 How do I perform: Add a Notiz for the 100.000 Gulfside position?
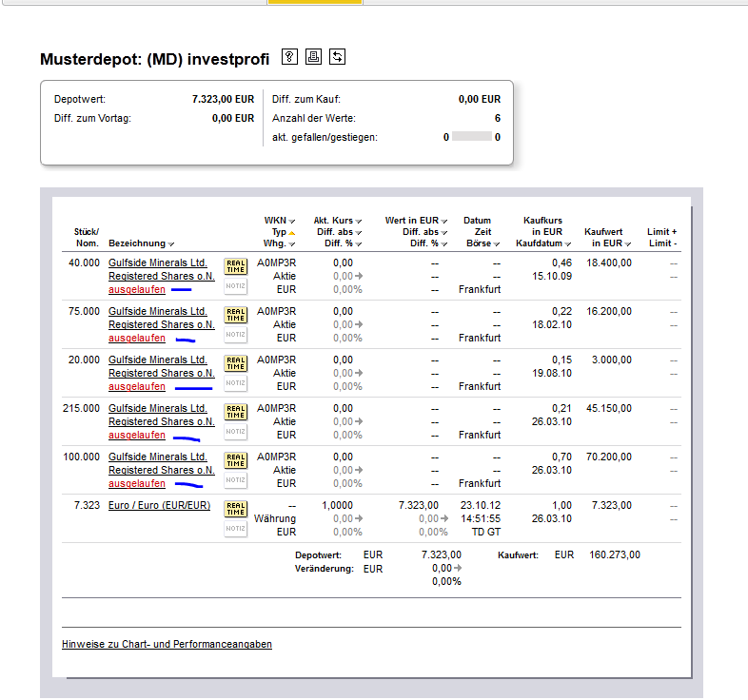[236, 480]
